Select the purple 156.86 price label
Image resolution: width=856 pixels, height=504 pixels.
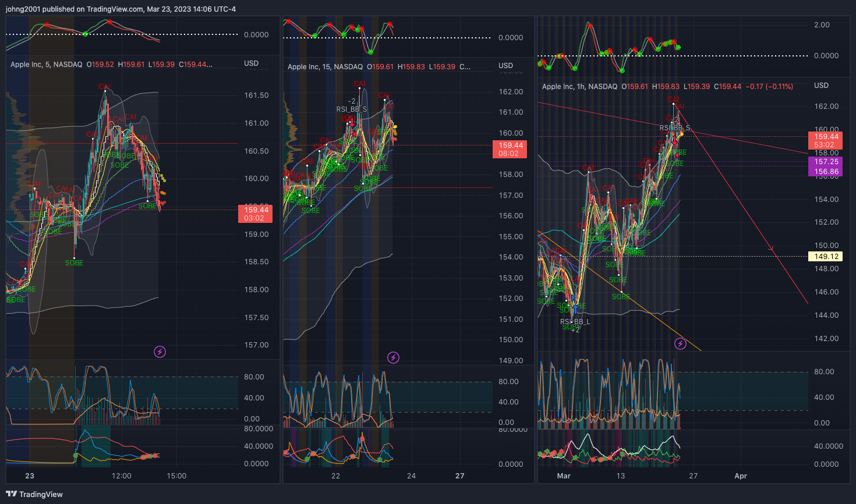[x=826, y=172]
